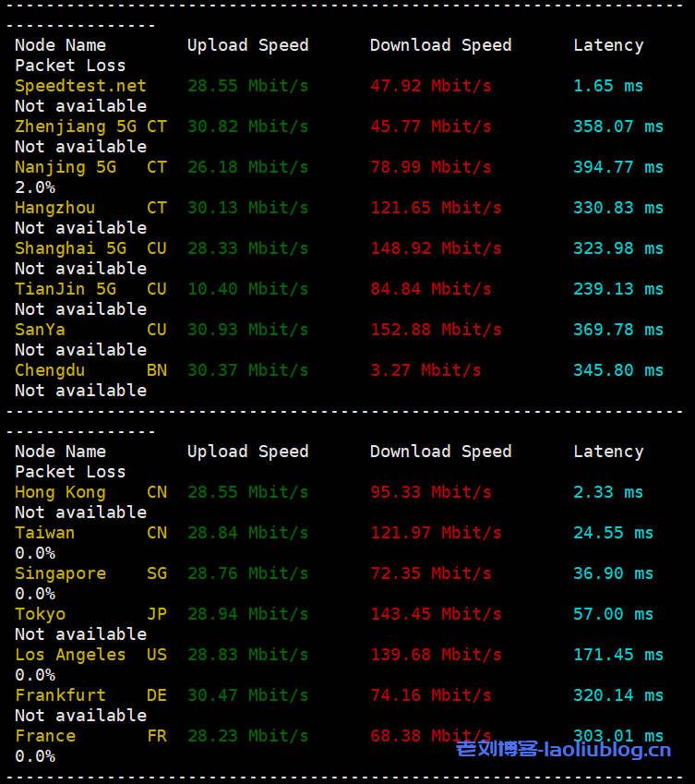695x784 pixels.
Task: Select the Hong Kong CN node name
Action: [x=90, y=492]
